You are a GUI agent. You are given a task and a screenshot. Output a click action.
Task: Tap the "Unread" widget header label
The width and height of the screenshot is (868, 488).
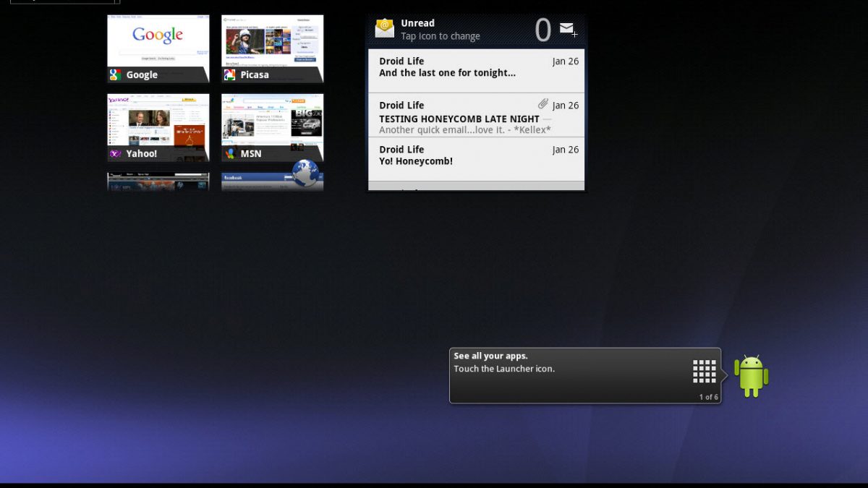click(x=417, y=23)
